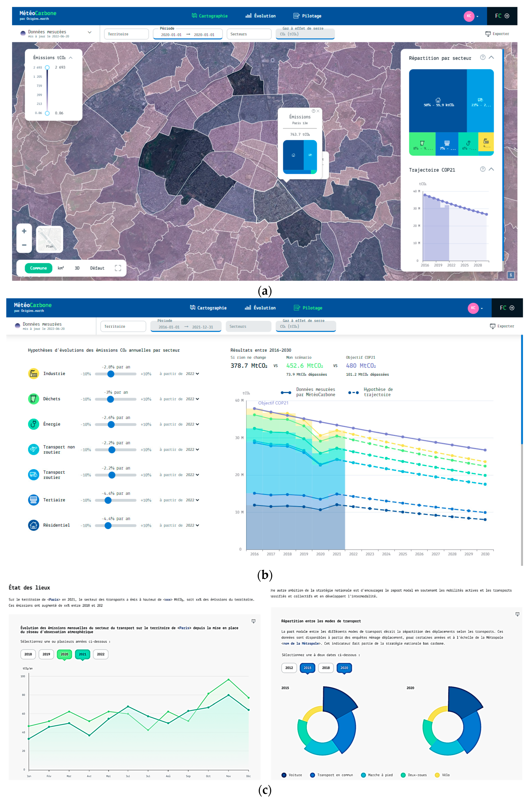Click the map zoom-in plus button
Screen dimensions: 532x800
[x=24, y=231]
